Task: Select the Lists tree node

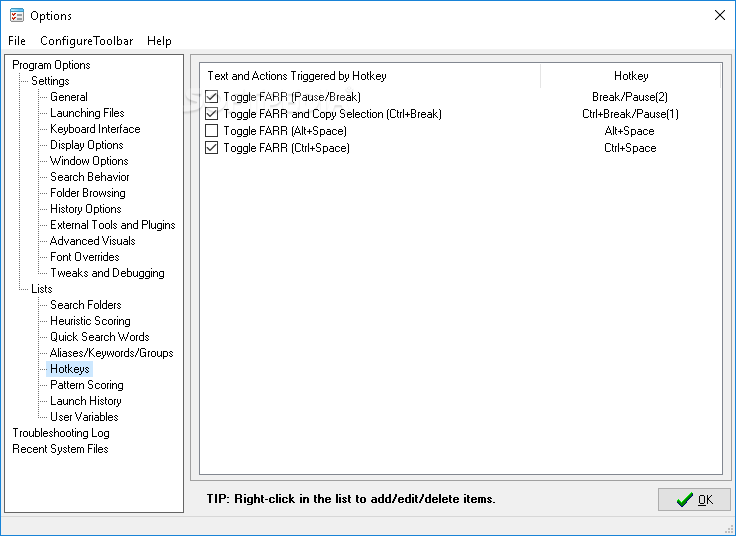Action: coord(42,289)
